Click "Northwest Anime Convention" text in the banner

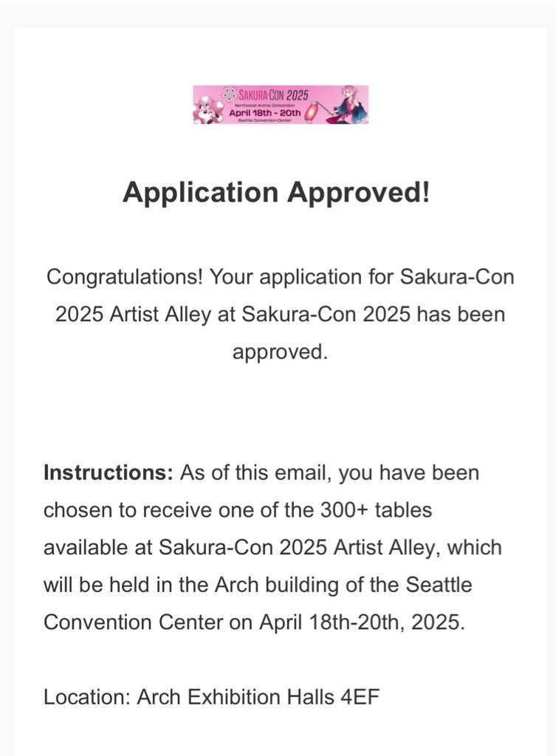coord(264,105)
